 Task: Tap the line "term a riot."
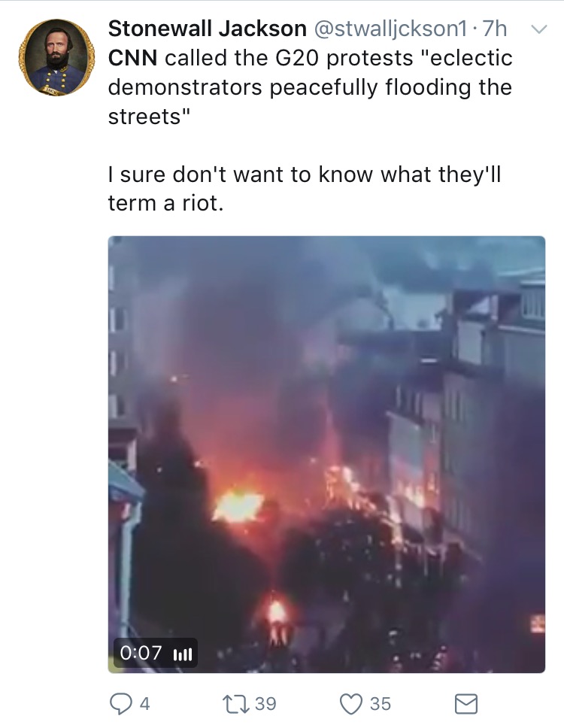click(x=165, y=203)
